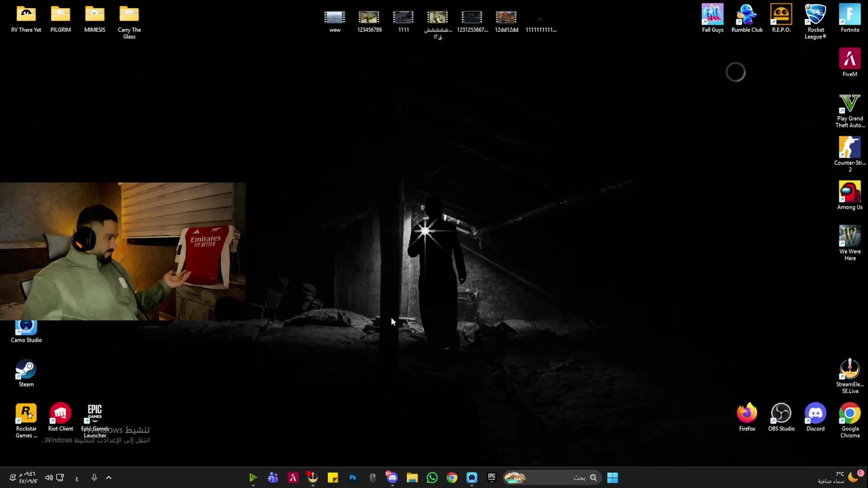Open the Epic Games Launcher shortcut
This screenshot has height=488, width=868.
(95, 421)
